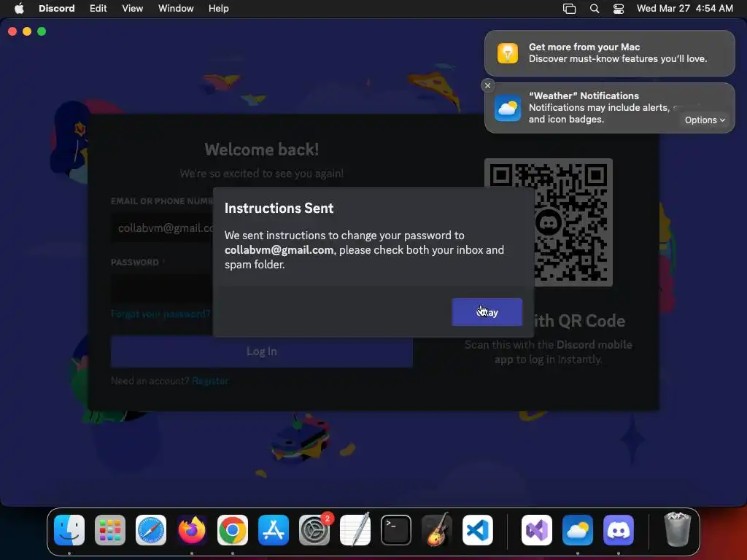The width and height of the screenshot is (747, 560).
Task: Dismiss the Weather notification with X
Action: (487, 86)
